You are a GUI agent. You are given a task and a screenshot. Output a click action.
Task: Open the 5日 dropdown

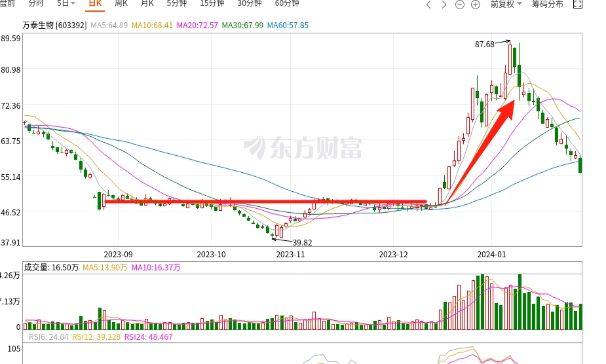pyautogui.click(x=66, y=3)
